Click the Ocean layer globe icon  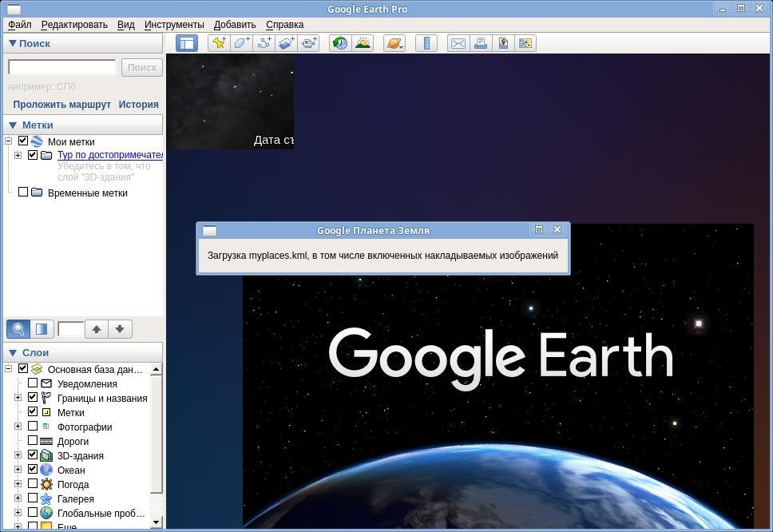point(46,470)
